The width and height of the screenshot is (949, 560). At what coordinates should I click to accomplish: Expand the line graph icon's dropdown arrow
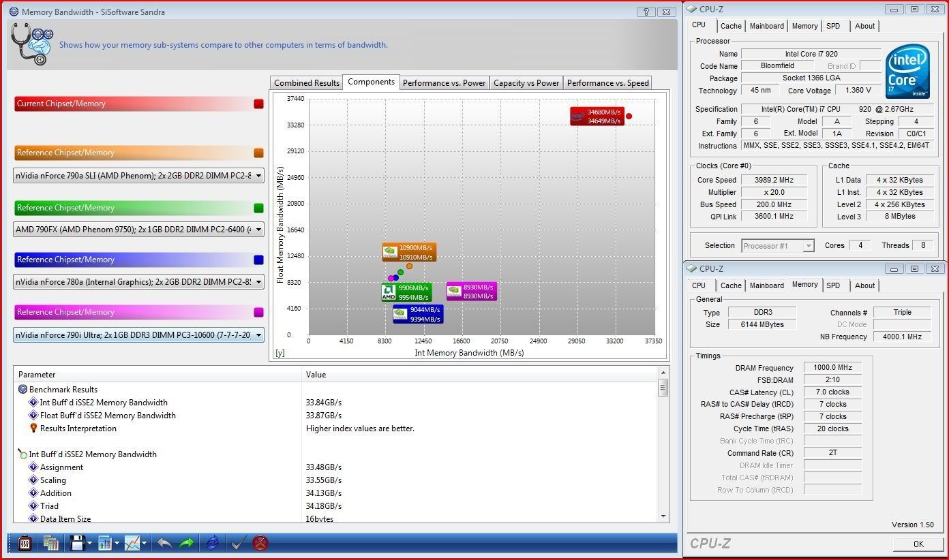pos(145,544)
